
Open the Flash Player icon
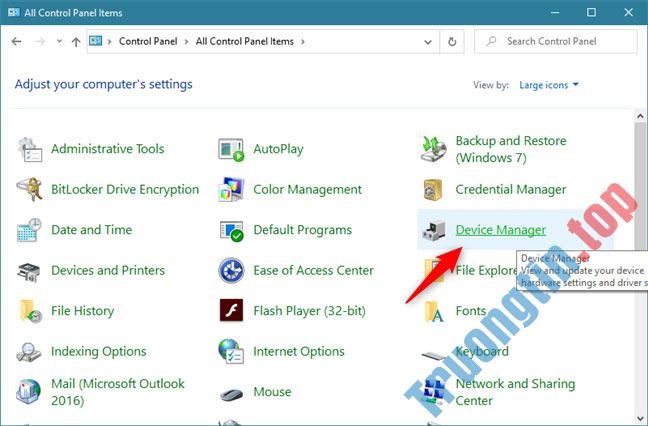coord(231,310)
